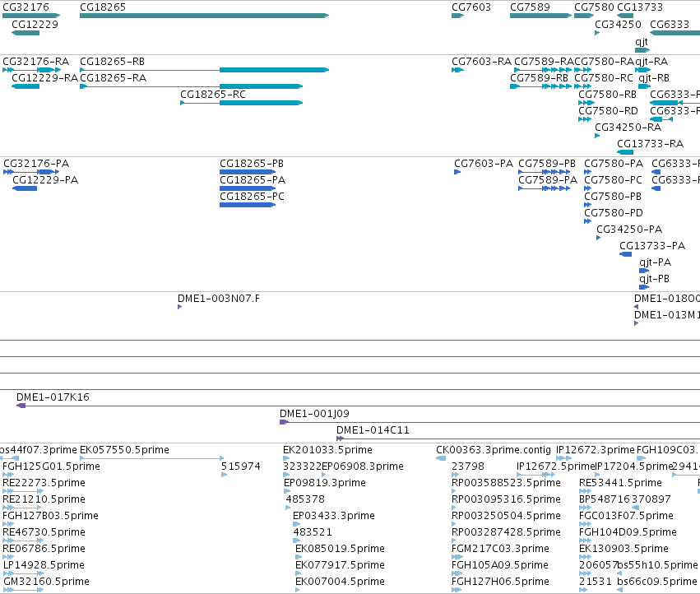Click transcript CG7580-RD label
700x594 pixels.
[608, 111]
